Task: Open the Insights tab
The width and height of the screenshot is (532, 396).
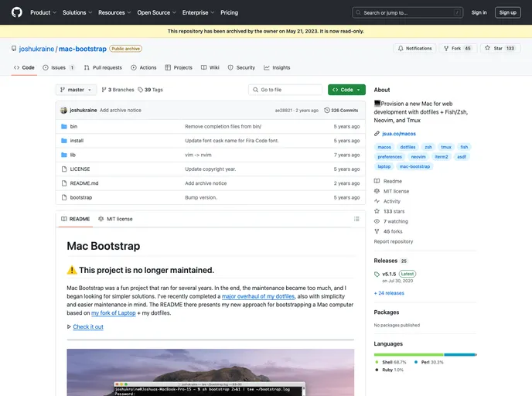Action: 277,67
